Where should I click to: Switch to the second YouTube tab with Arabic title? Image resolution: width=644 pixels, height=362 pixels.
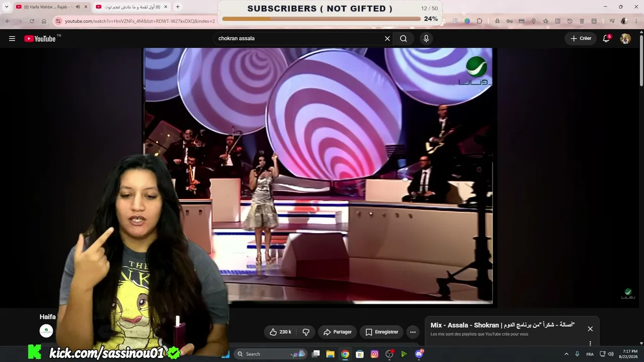pyautogui.click(x=132, y=7)
